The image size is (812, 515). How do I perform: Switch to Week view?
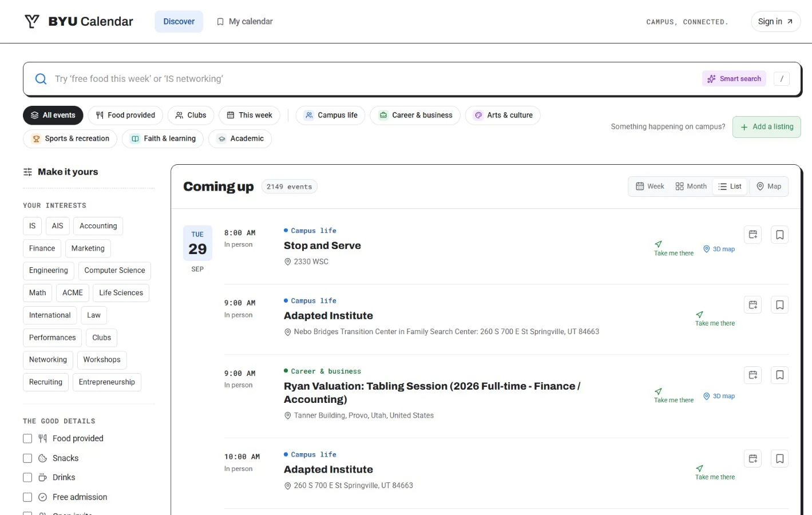pyautogui.click(x=650, y=187)
